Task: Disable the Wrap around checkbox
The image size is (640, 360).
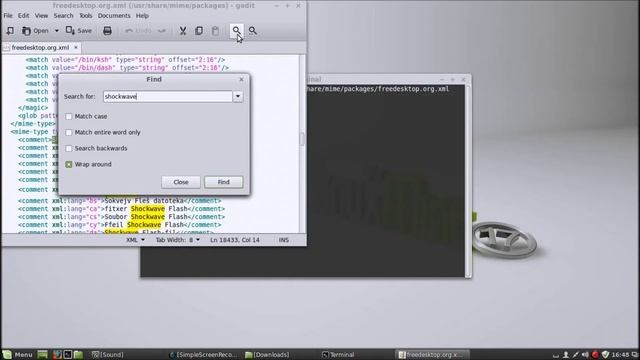Action: [69, 164]
